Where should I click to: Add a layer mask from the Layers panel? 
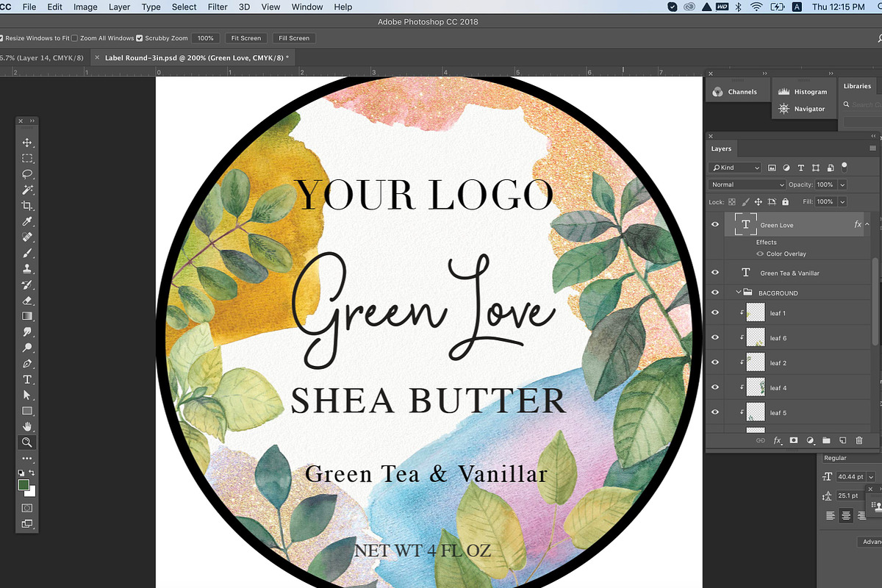[794, 440]
